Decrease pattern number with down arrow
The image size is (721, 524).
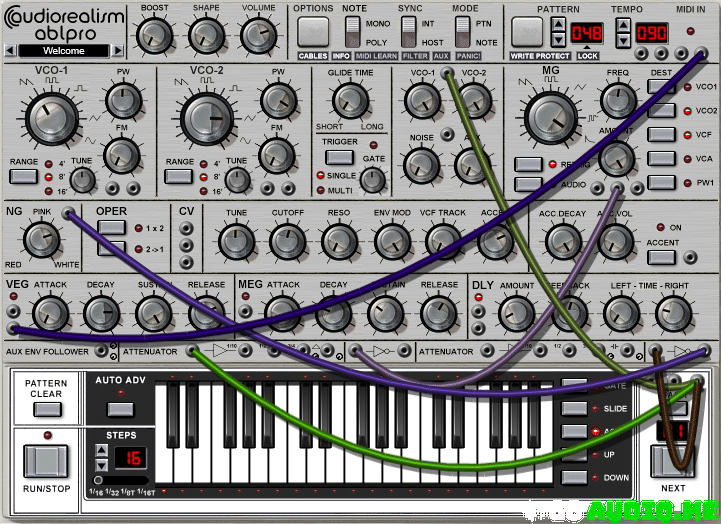point(558,40)
